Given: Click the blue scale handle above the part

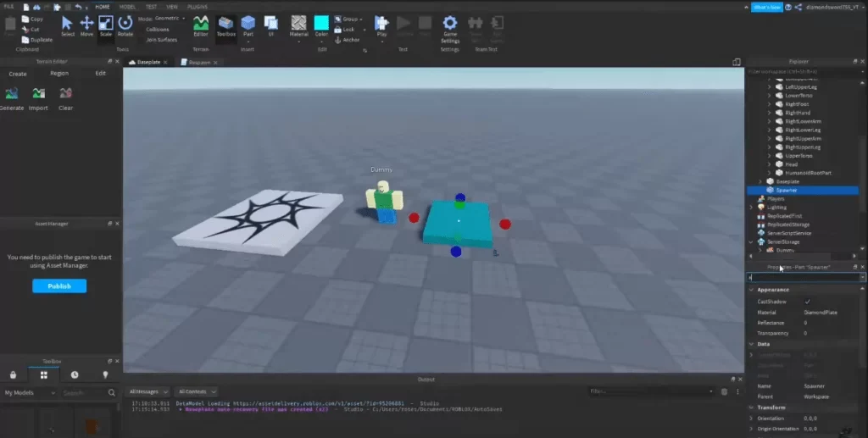Looking at the screenshot, I should coord(460,198).
